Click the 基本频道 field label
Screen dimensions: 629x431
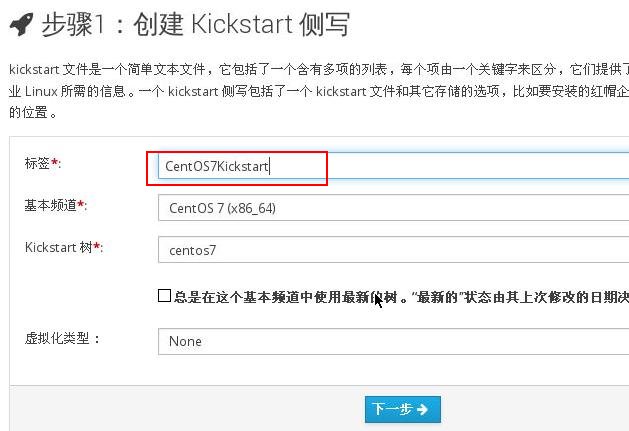51,205
